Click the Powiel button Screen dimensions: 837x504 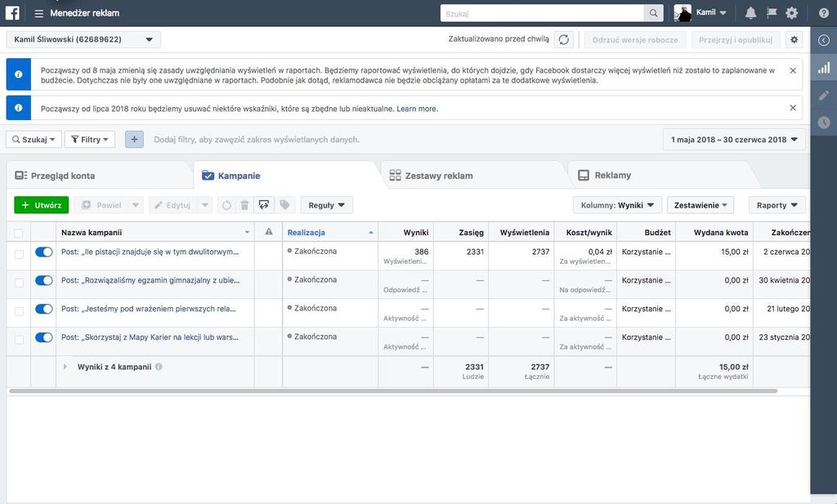tap(102, 205)
